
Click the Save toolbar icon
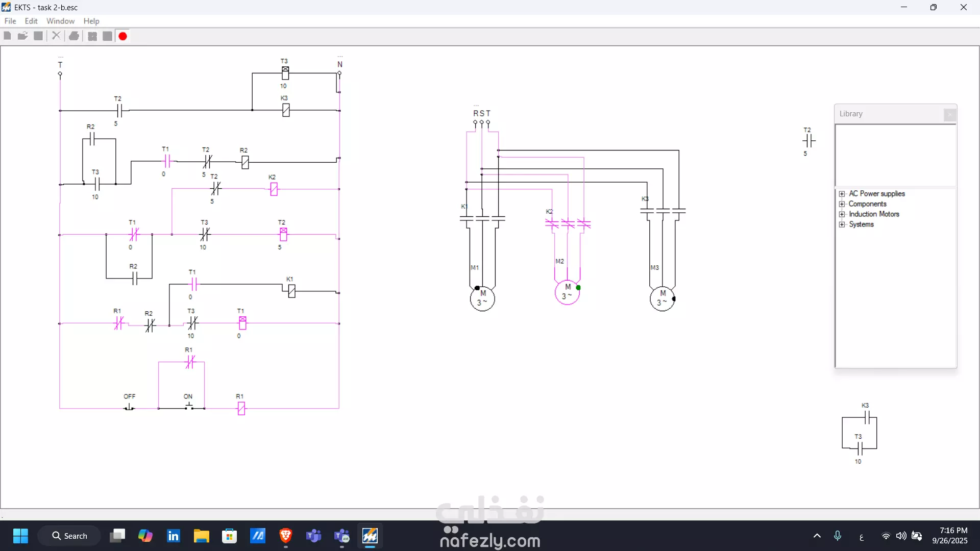[x=38, y=36]
